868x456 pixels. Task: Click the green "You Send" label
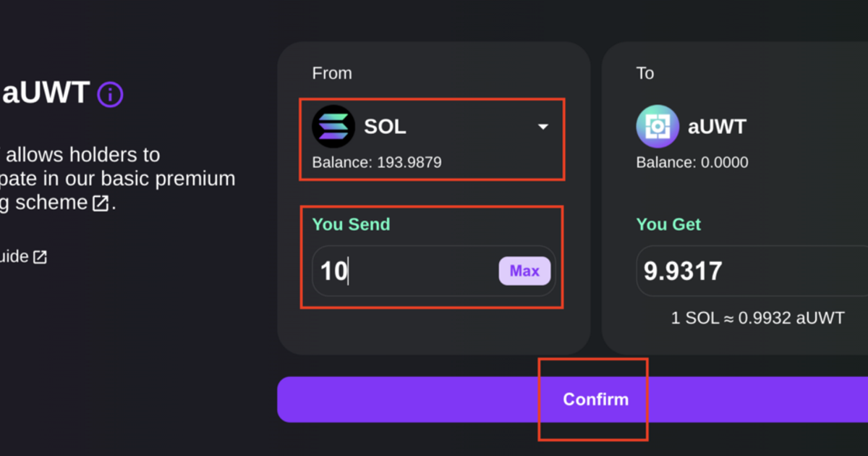pos(351,224)
